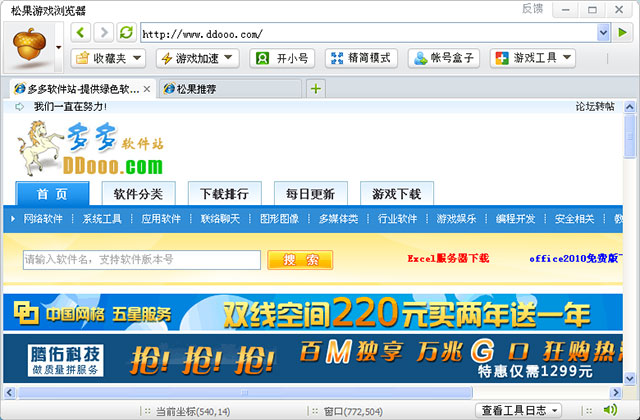Select the 软件分类 tab
This screenshot has height=420, width=640.
pyautogui.click(x=138, y=193)
